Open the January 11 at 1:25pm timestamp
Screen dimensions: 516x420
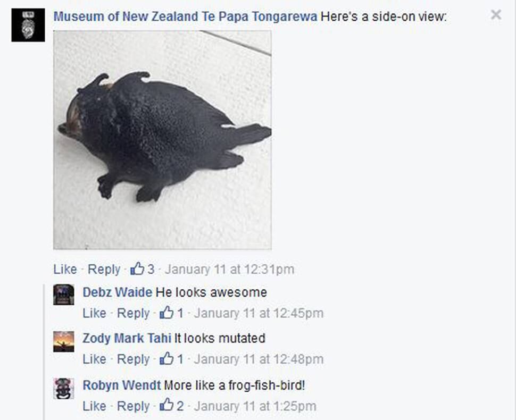[255, 406]
